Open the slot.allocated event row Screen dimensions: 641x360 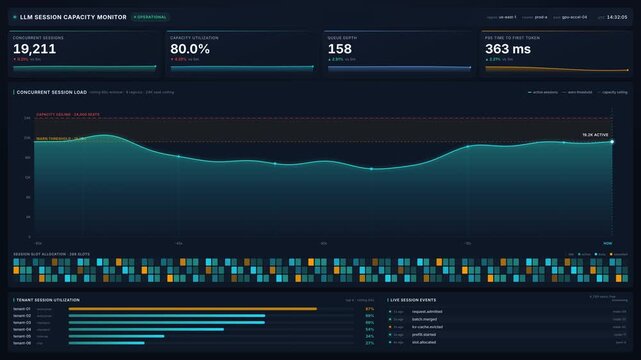508,342
